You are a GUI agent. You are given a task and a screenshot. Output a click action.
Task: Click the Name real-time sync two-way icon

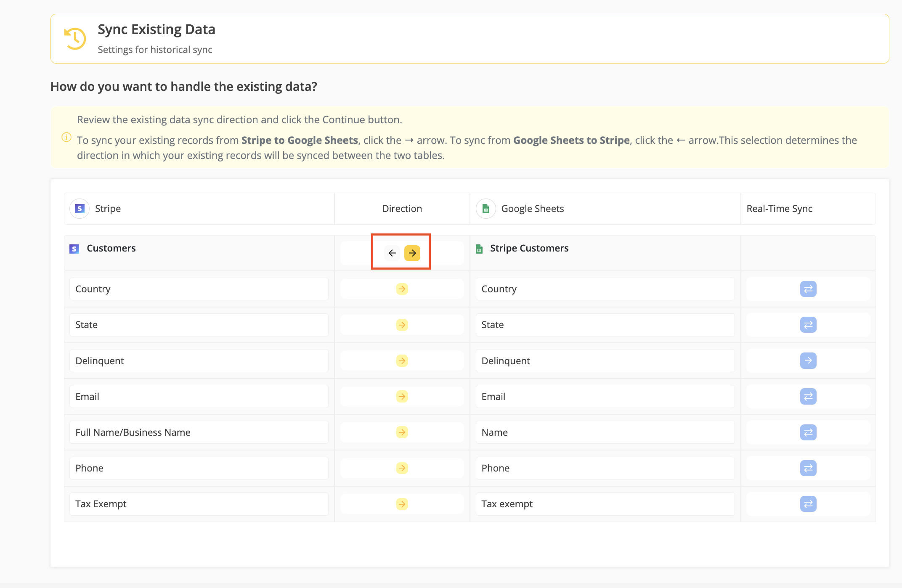[x=808, y=432]
